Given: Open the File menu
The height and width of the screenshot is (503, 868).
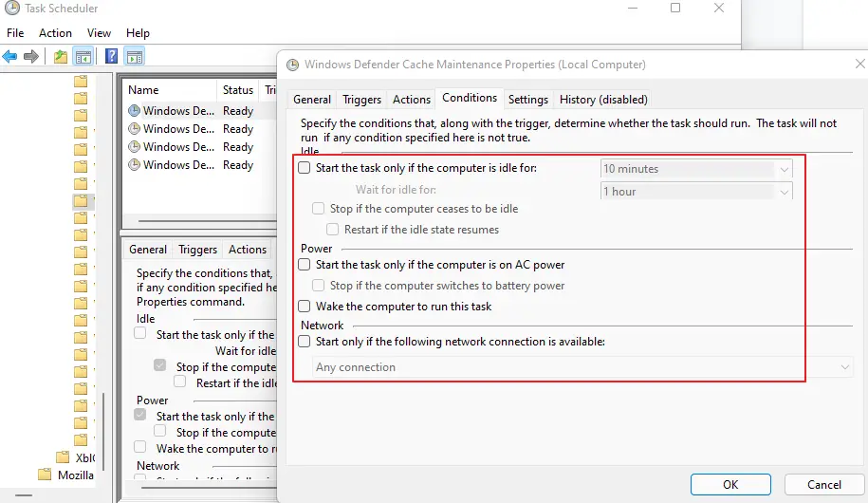Looking at the screenshot, I should coord(15,32).
